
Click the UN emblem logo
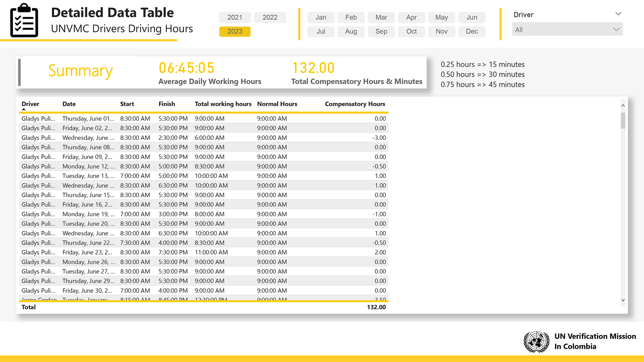point(536,342)
